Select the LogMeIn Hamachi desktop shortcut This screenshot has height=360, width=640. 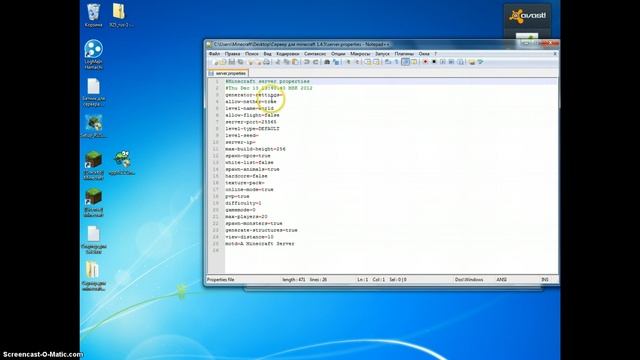(x=93, y=54)
